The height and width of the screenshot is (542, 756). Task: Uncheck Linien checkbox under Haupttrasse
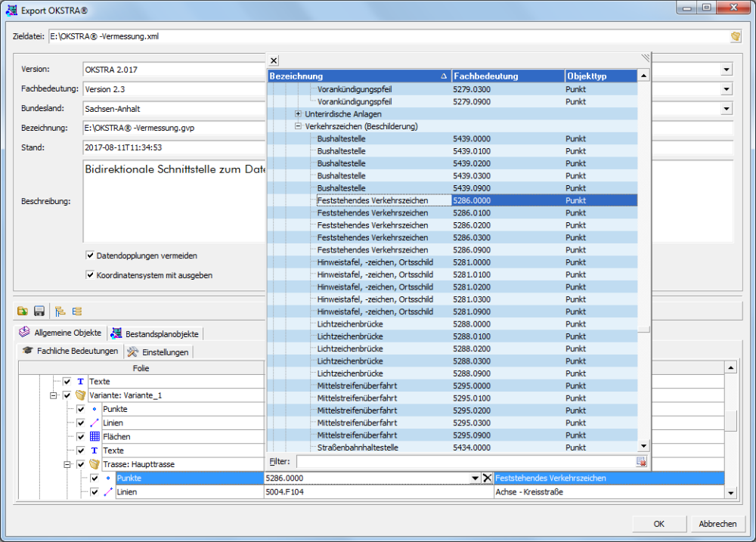click(x=94, y=492)
